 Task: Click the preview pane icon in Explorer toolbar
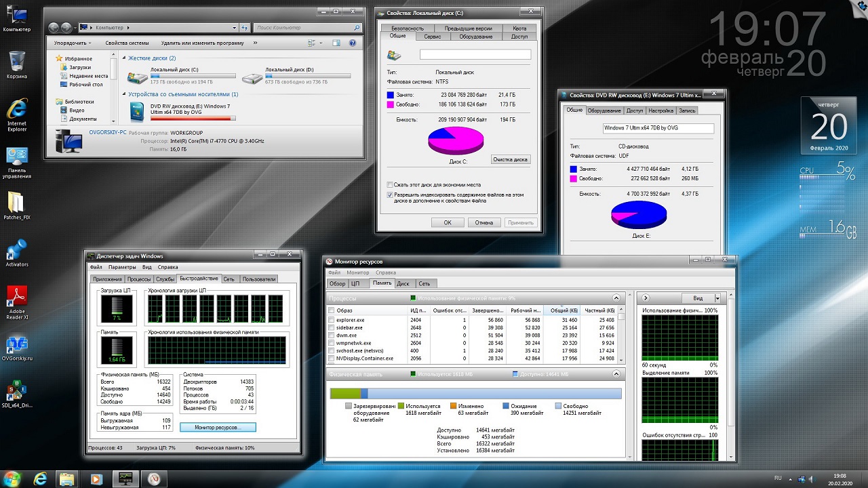point(336,43)
